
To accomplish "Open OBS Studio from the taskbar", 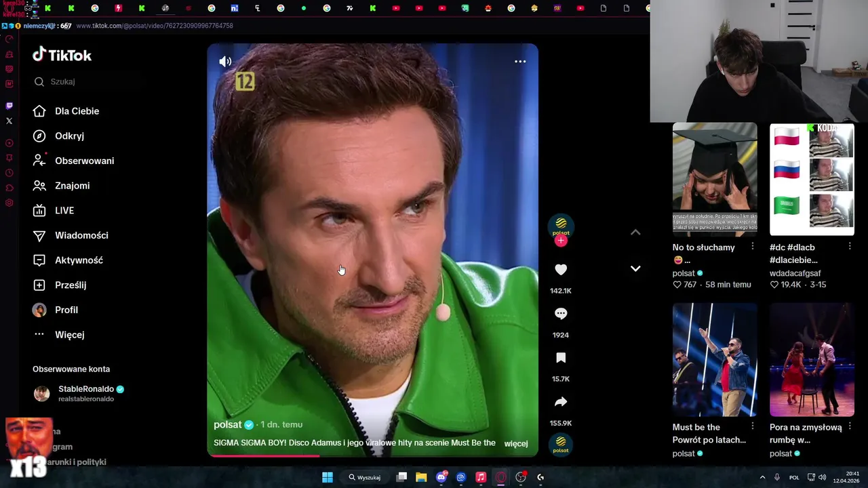I will [x=521, y=477].
